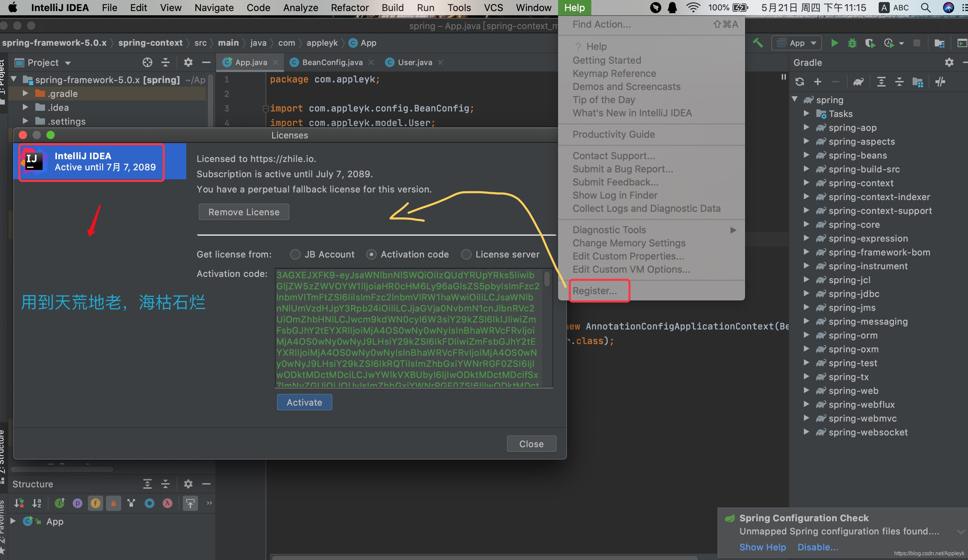Collapse all nodes in Gradle panel
This screenshot has width=968, height=560.
click(899, 82)
